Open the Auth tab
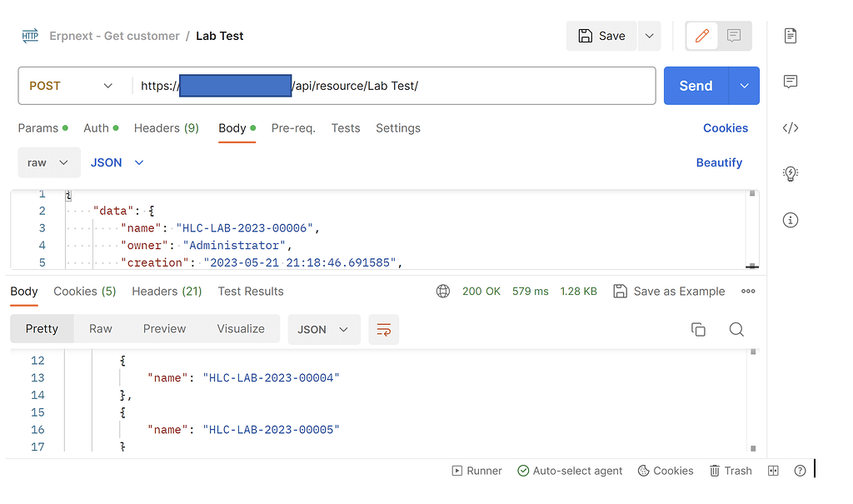Screen dimensions: 853x504 click(x=101, y=128)
